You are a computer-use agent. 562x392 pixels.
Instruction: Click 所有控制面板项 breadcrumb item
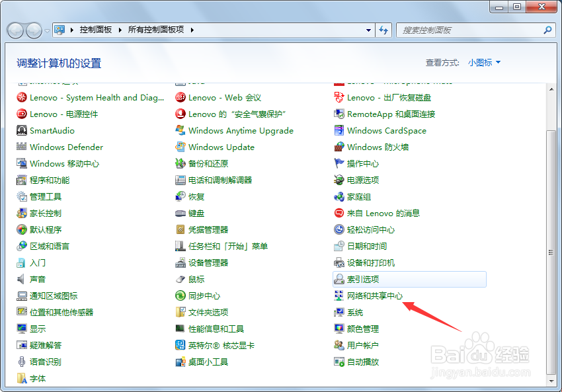156,30
